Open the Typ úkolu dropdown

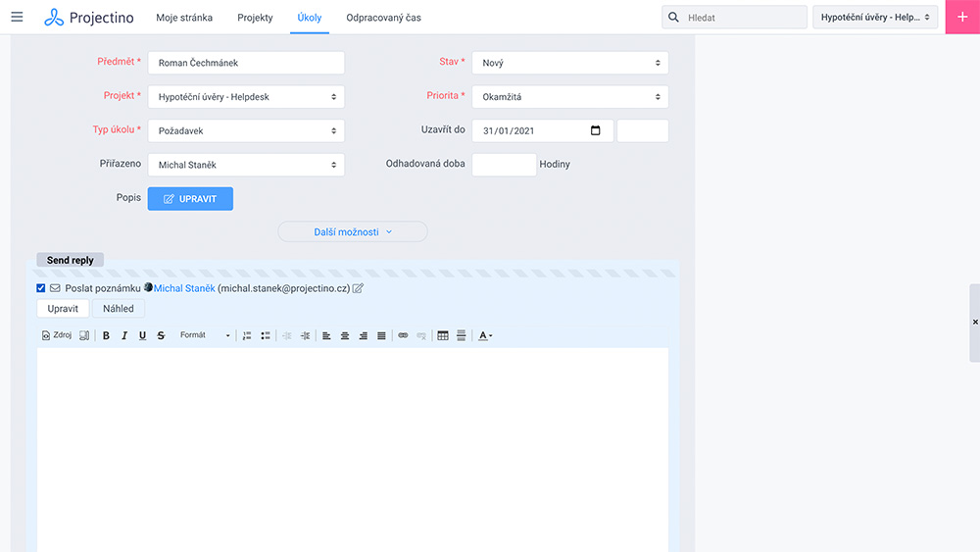(x=246, y=130)
